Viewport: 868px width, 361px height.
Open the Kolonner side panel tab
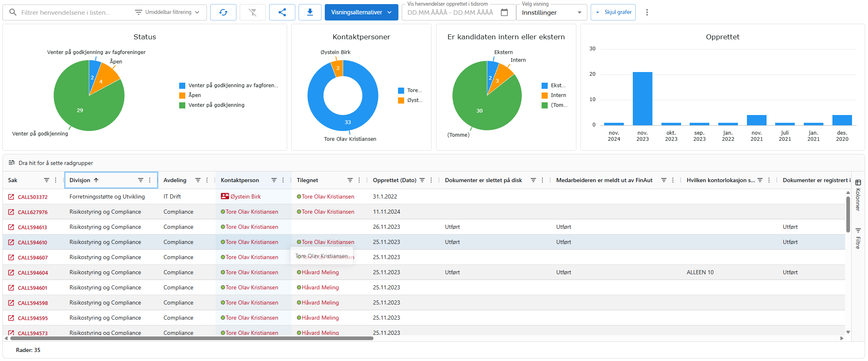(x=858, y=195)
